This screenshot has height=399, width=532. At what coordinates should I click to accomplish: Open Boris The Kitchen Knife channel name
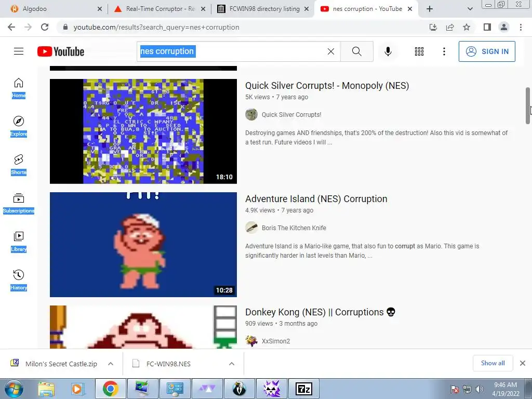(294, 228)
